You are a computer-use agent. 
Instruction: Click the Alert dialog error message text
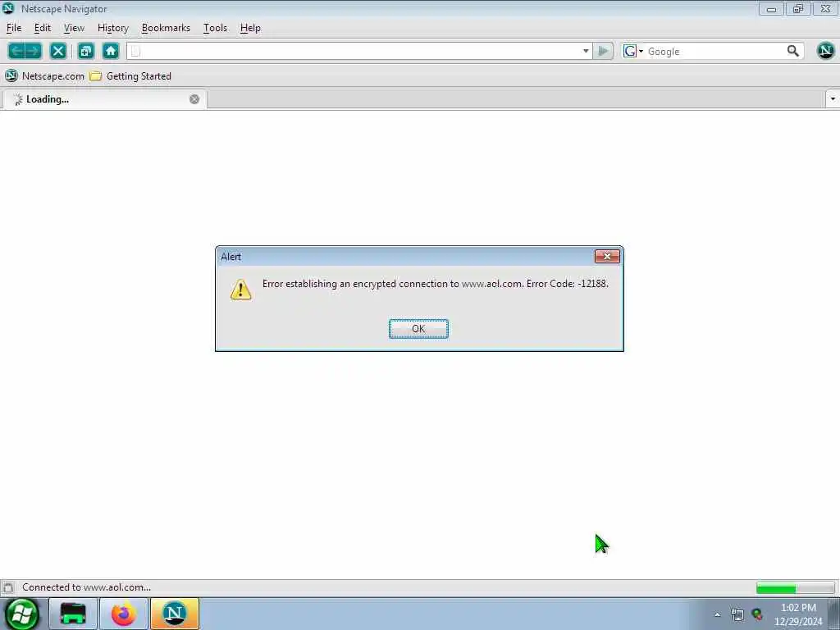pos(435,284)
